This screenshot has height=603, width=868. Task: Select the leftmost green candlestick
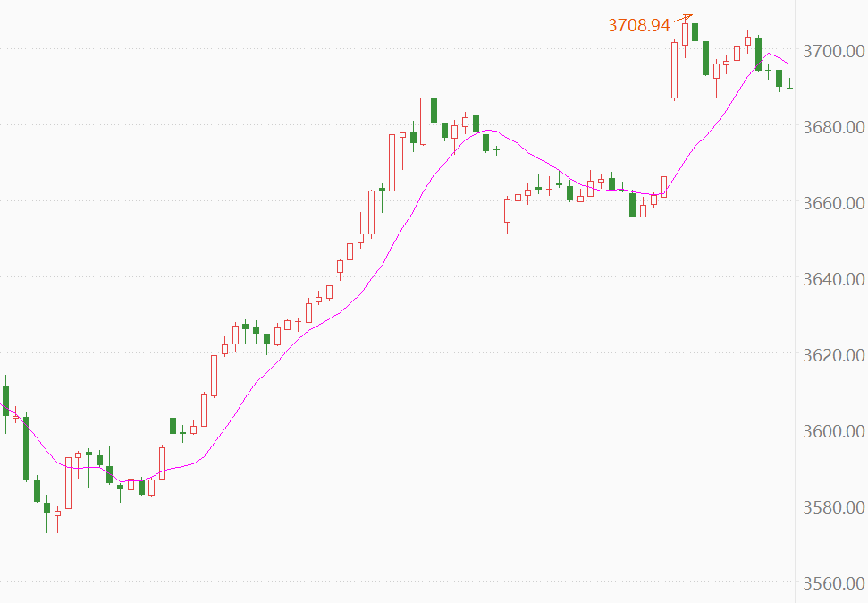[5, 400]
